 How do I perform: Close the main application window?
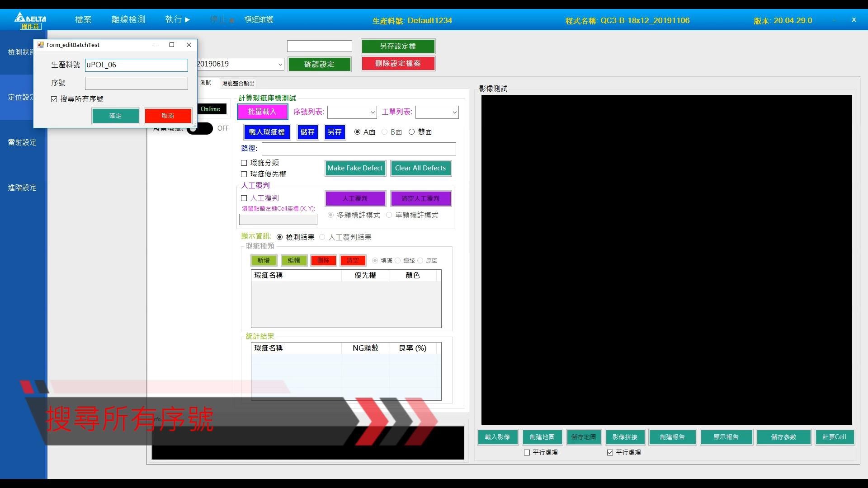(854, 19)
